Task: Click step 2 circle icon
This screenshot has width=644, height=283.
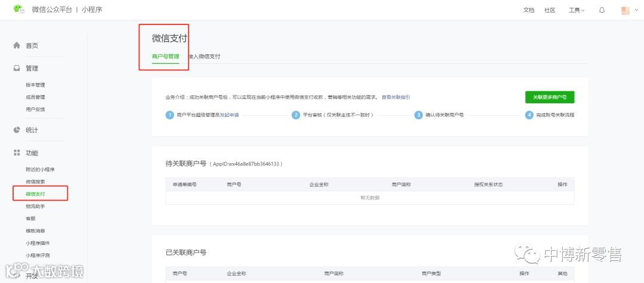Action: click(296, 115)
